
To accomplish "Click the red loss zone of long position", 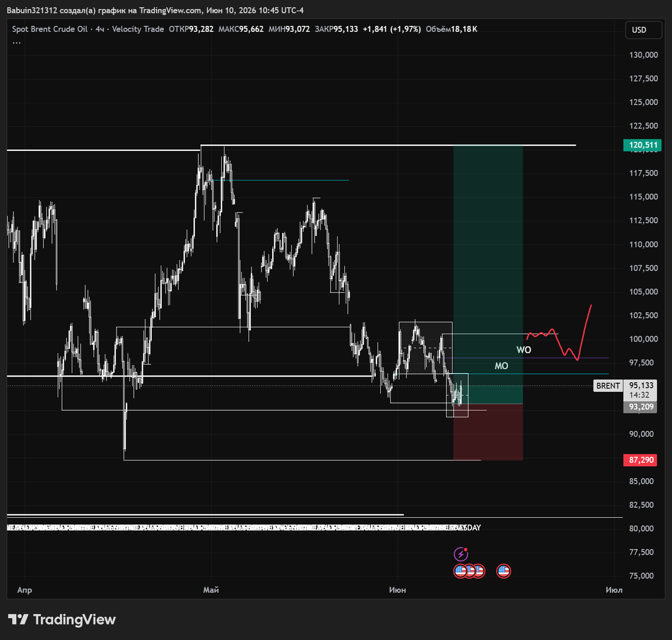I will coord(488,432).
